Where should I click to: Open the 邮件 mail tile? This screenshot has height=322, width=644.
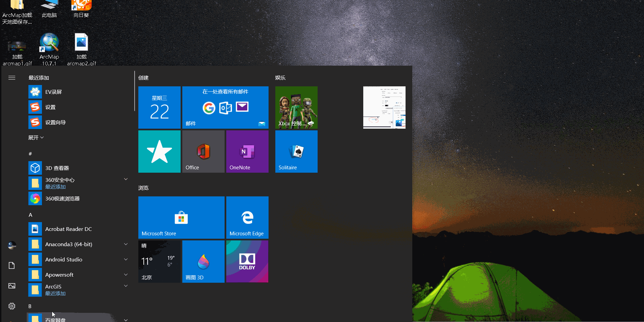tap(225, 107)
